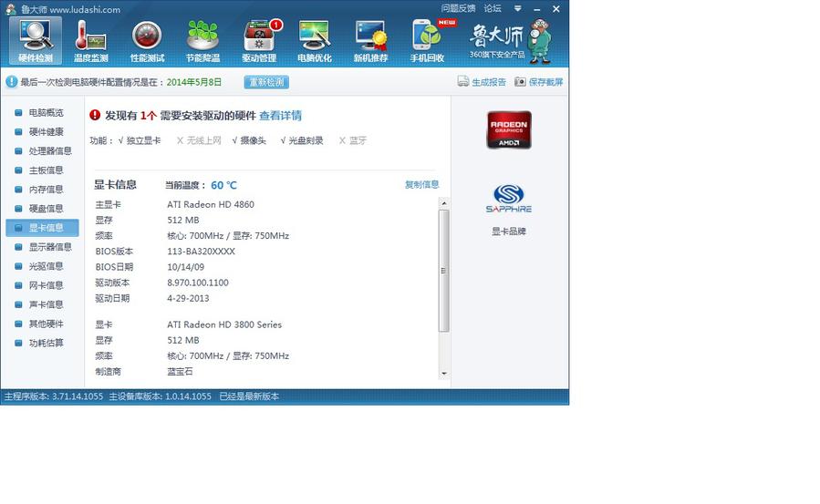Click the scrollbar up arrow in GPU info

[444, 202]
